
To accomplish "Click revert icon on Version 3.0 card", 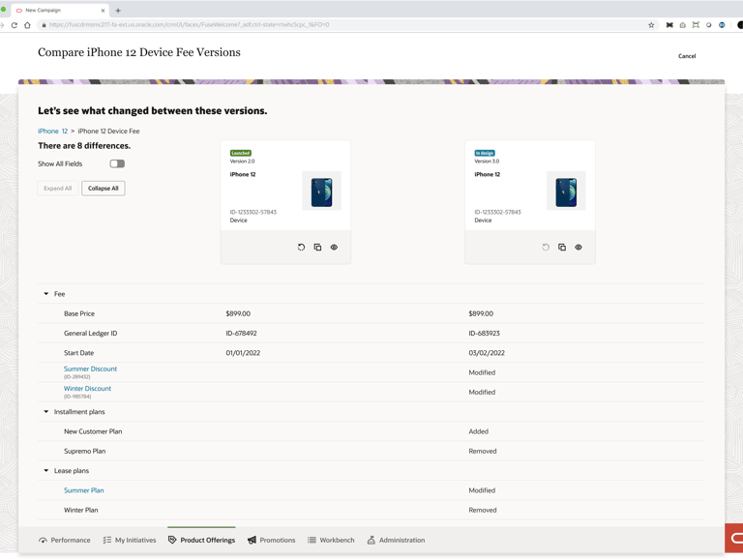I will pos(546,248).
